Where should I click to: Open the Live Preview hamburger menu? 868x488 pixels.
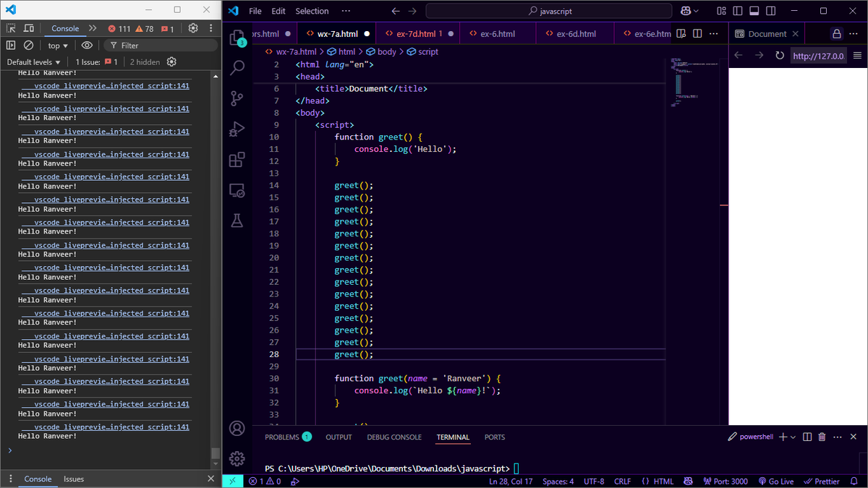pos(858,56)
